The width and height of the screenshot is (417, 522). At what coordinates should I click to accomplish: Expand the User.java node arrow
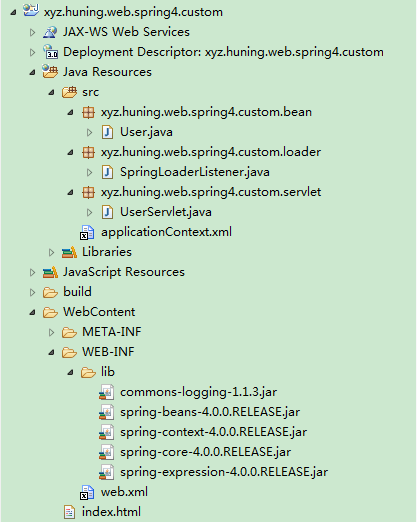tap(89, 132)
